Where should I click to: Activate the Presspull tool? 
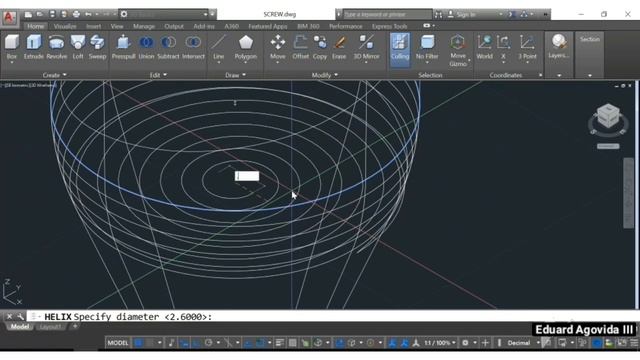tap(123, 47)
